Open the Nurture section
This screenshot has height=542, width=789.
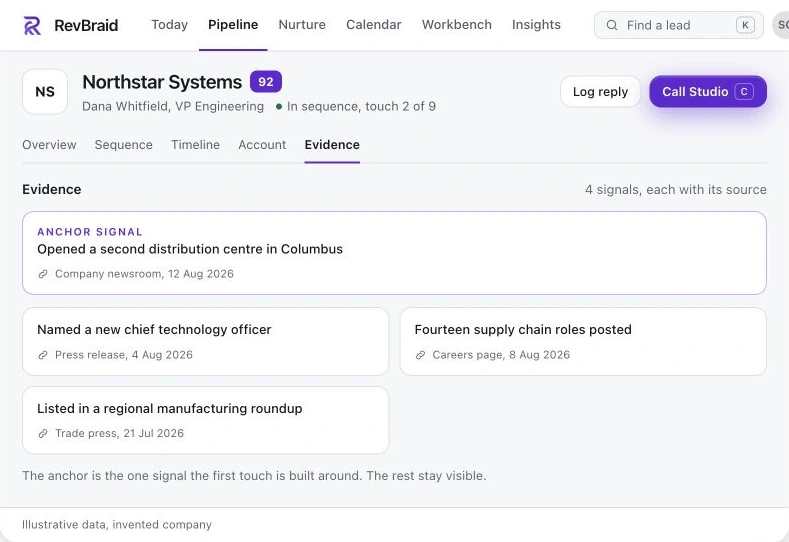click(302, 25)
